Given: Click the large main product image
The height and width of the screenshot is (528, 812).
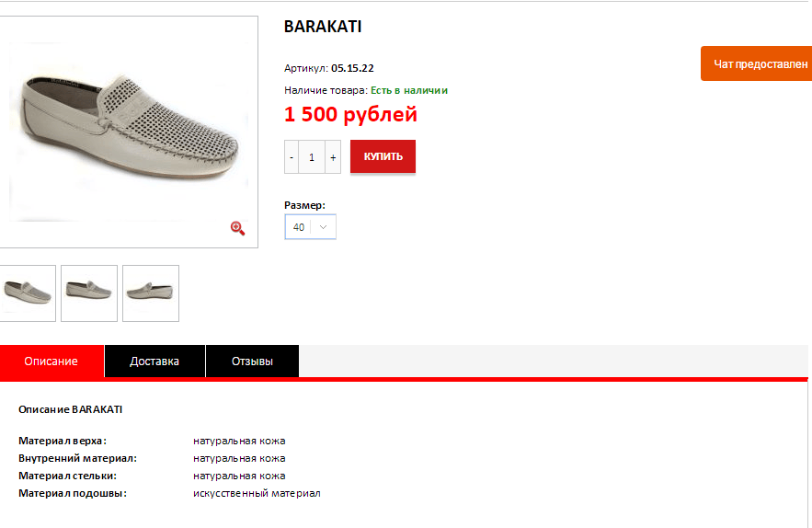Looking at the screenshot, I should pos(129,132).
